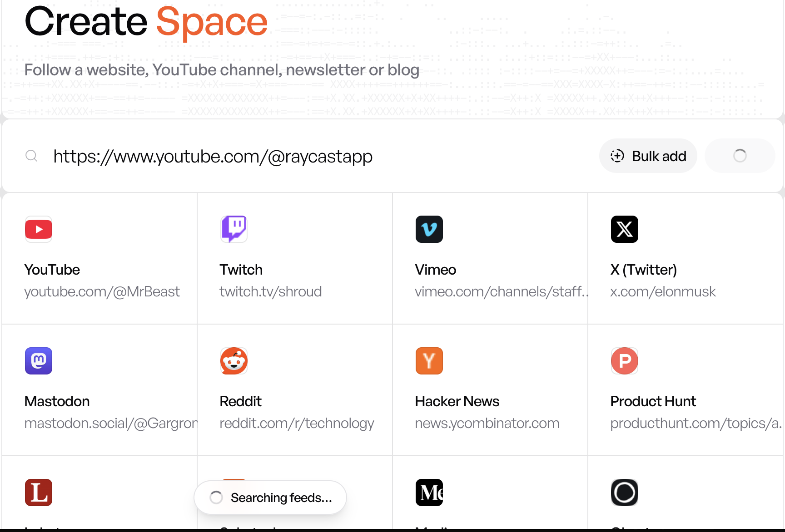Click youtube.com/@MrBeast example text
Image resolution: width=785 pixels, height=532 pixels.
[x=102, y=291]
